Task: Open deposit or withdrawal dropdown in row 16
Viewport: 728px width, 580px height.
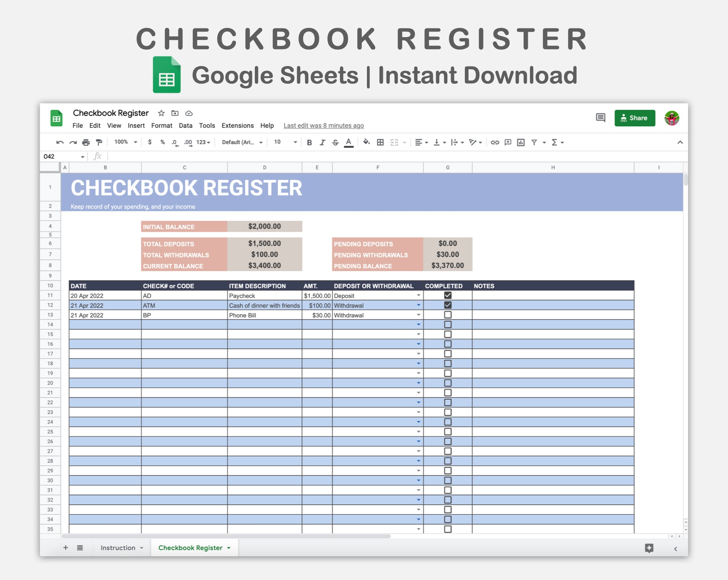Action: 419,344
